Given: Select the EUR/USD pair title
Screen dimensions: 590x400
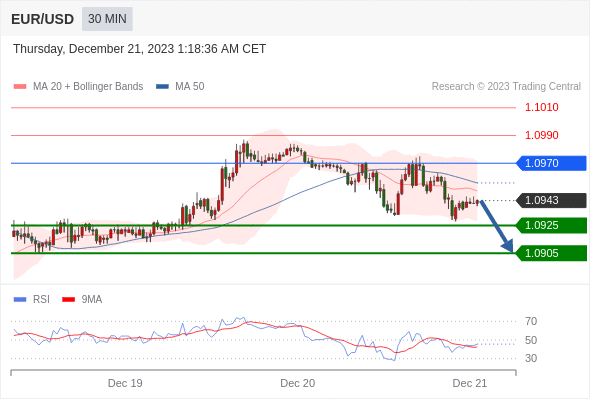Looking at the screenshot, I should click(43, 19).
